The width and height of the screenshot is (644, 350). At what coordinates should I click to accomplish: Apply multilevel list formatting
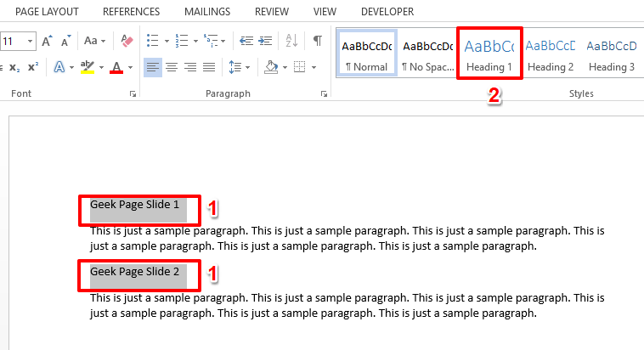point(211,41)
